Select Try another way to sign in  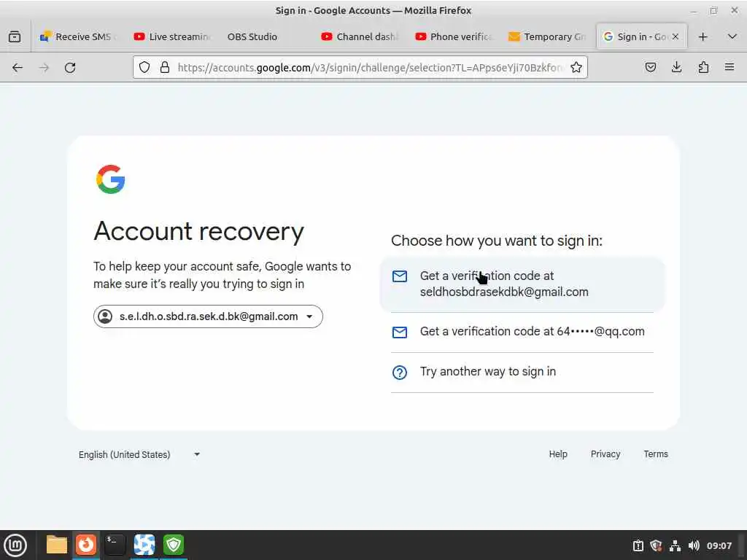[522, 372]
